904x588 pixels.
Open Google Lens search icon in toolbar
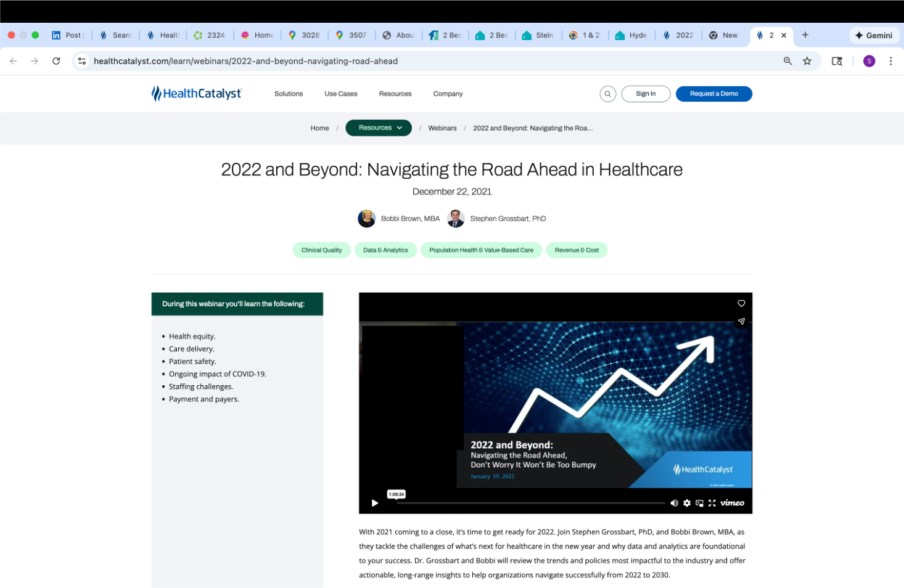pyautogui.click(x=837, y=61)
